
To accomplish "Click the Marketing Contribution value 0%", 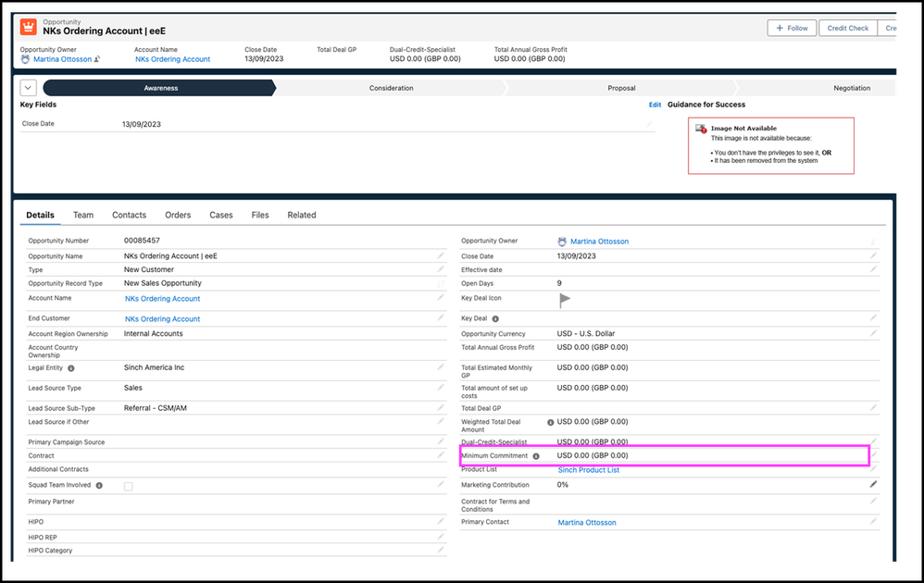I will tap(563, 485).
